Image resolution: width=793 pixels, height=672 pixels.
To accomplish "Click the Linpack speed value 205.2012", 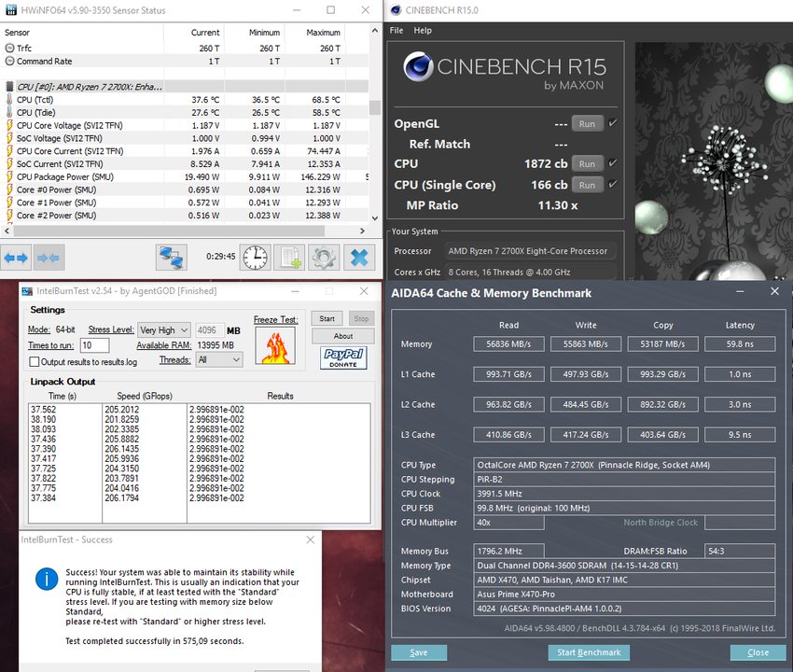I will [122, 410].
